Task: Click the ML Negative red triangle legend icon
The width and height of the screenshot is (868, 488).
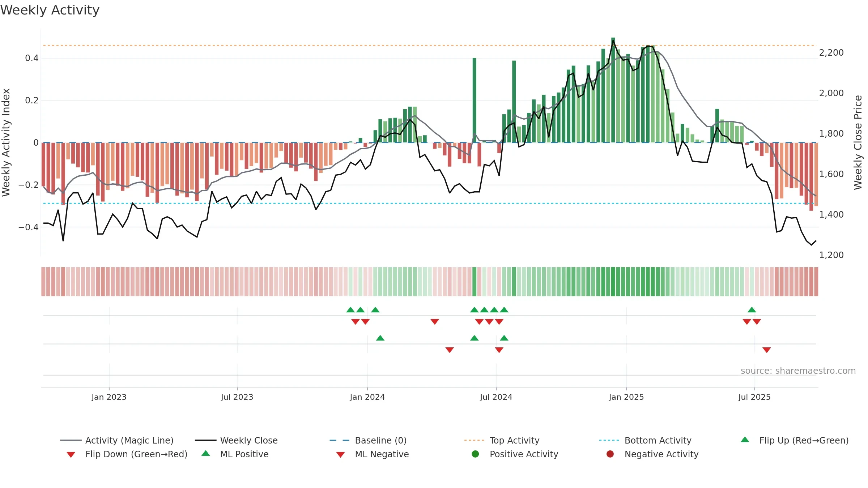Action: 340,455
